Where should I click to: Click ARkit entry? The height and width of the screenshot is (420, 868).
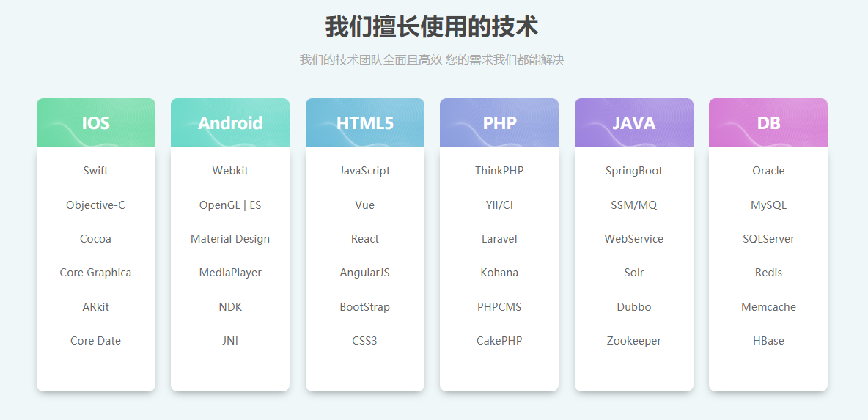[x=96, y=307]
